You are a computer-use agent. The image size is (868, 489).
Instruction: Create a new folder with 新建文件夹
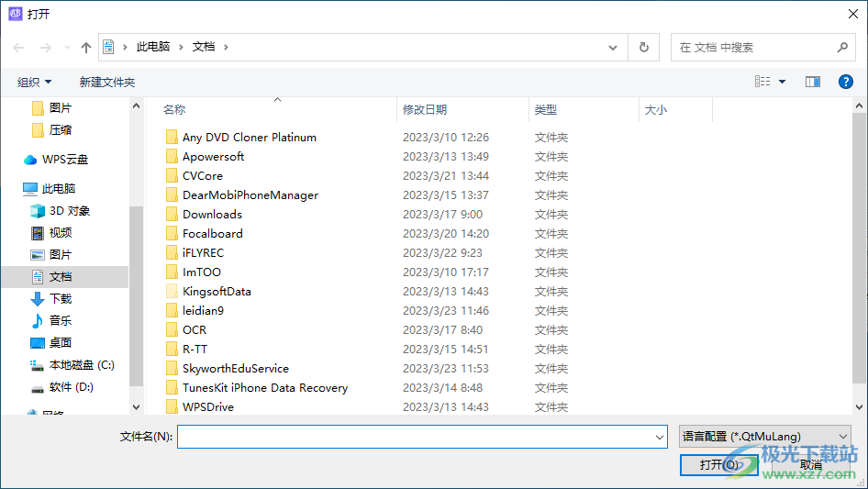pyautogui.click(x=106, y=82)
